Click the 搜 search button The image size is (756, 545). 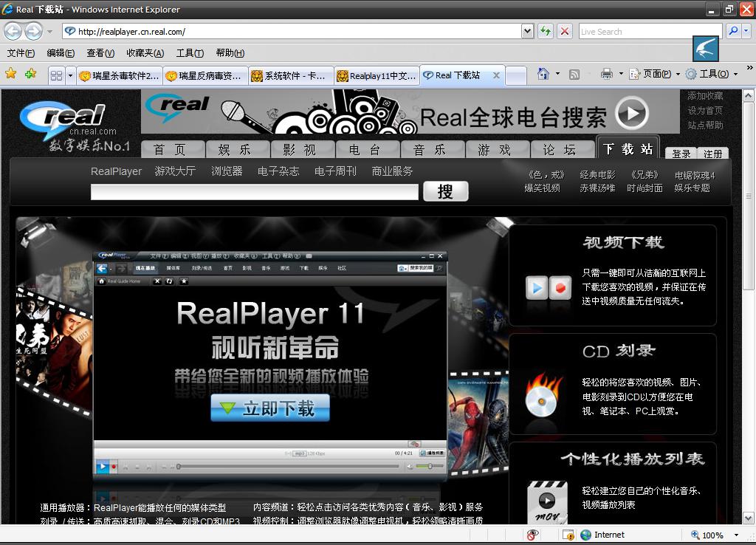coord(445,191)
